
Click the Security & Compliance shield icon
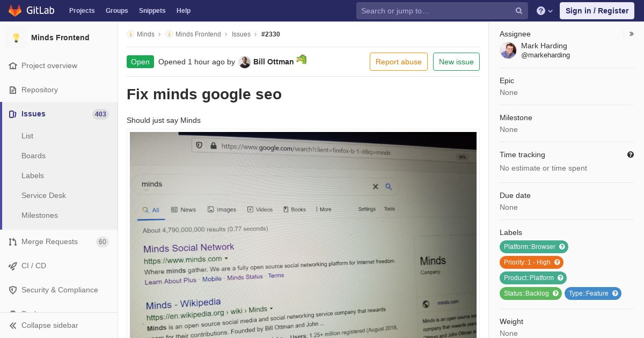pos(13,290)
